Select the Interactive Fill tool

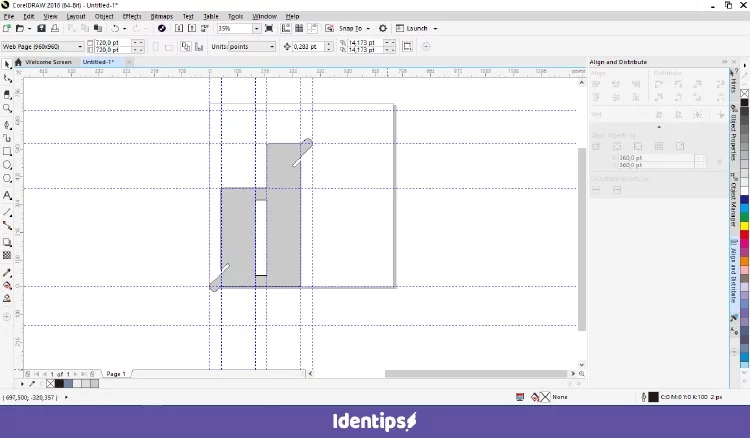[7, 284]
